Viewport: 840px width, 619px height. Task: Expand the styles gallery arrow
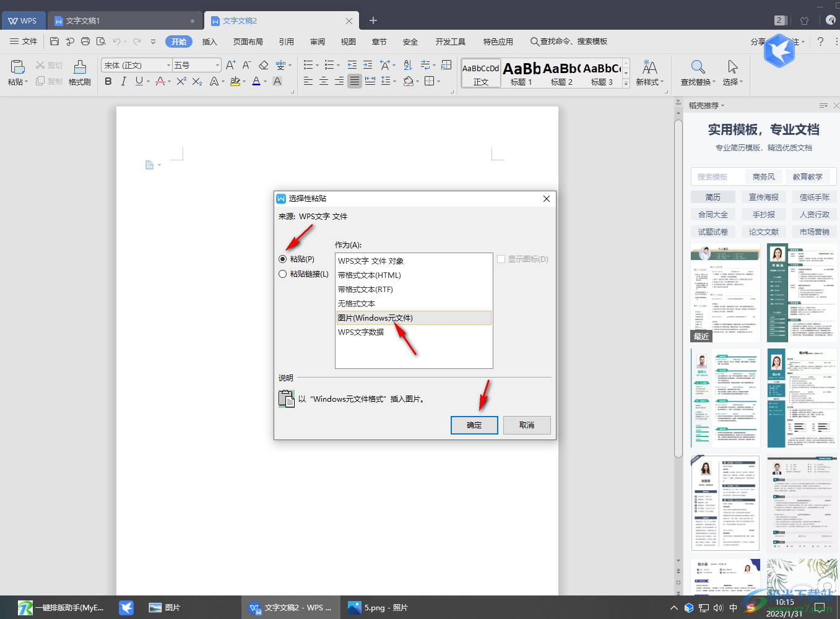(626, 83)
